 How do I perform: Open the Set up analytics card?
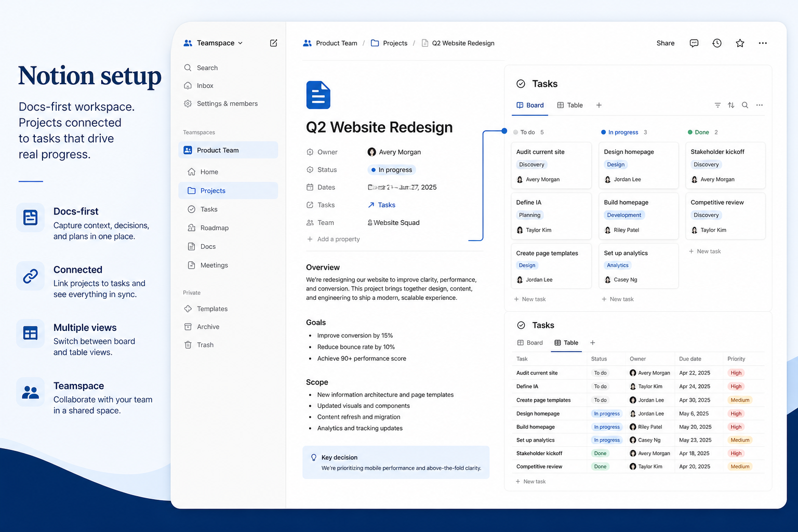[x=639, y=266]
